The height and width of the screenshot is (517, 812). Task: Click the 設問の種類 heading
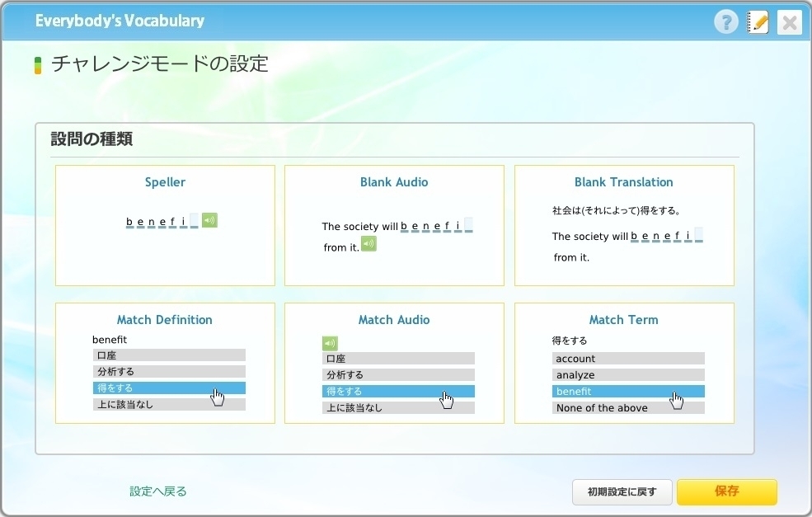pyautogui.click(x=92, y=139)
